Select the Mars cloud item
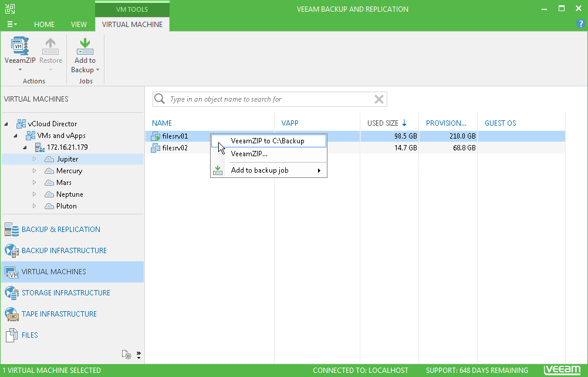Screen dimensions: 588x377 click(64, 183)
